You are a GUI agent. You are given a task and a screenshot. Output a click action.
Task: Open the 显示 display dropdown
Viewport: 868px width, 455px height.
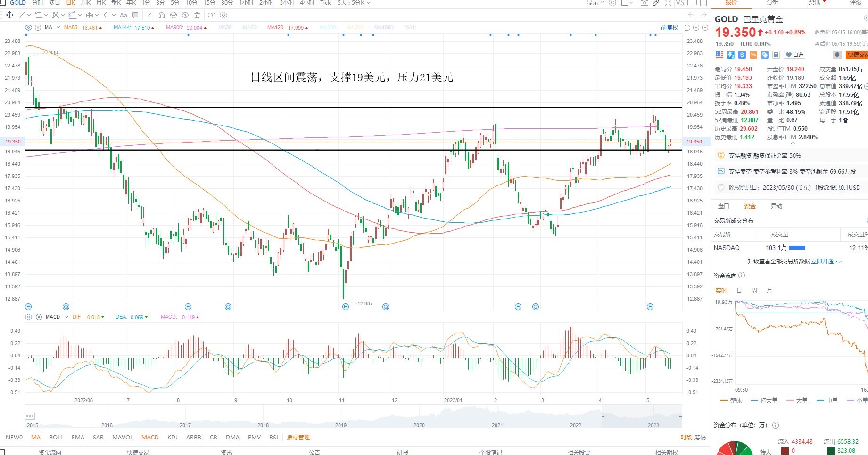595,3
